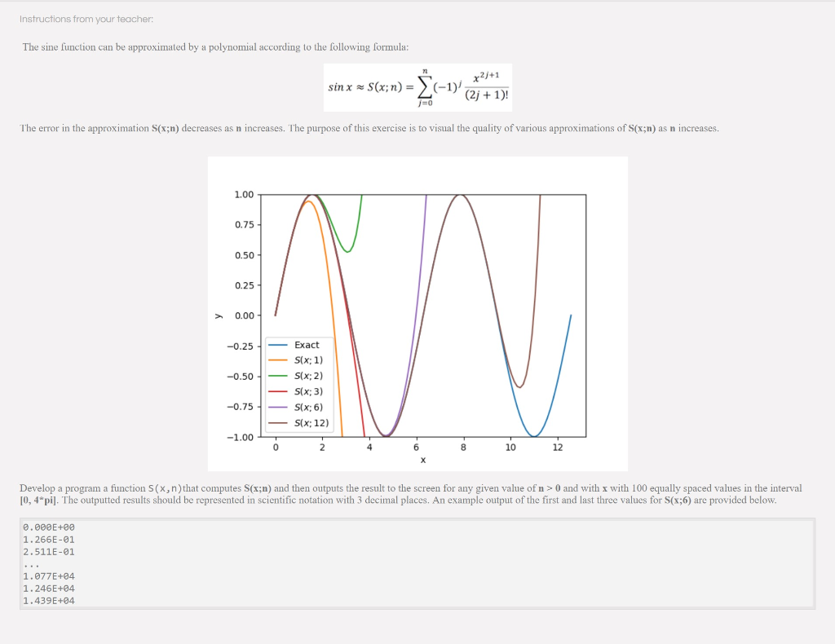Click the 'Instructions from your teacher:' heading
This screenshot has height=644, width=835.
pos(86,20)
